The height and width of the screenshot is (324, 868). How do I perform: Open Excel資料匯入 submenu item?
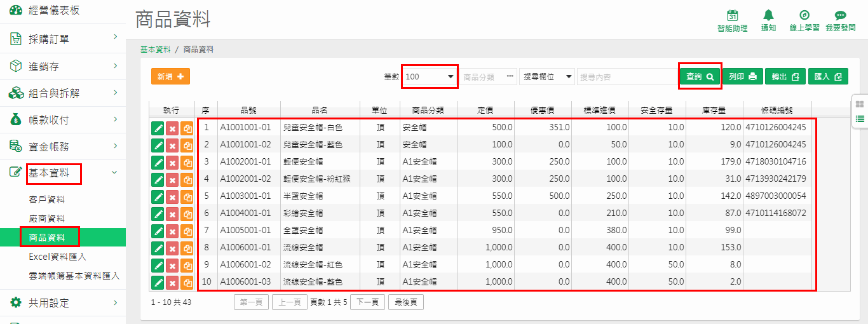(x=57, y=257)
